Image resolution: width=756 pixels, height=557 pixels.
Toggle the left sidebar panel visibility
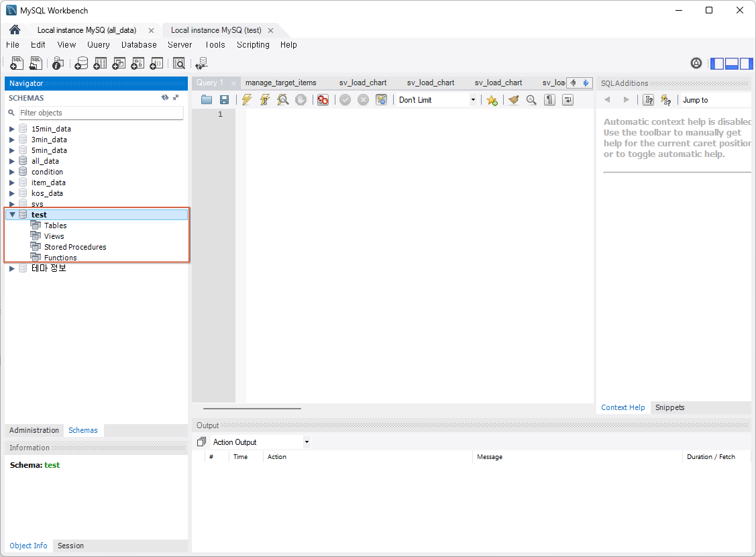[718, 63]
